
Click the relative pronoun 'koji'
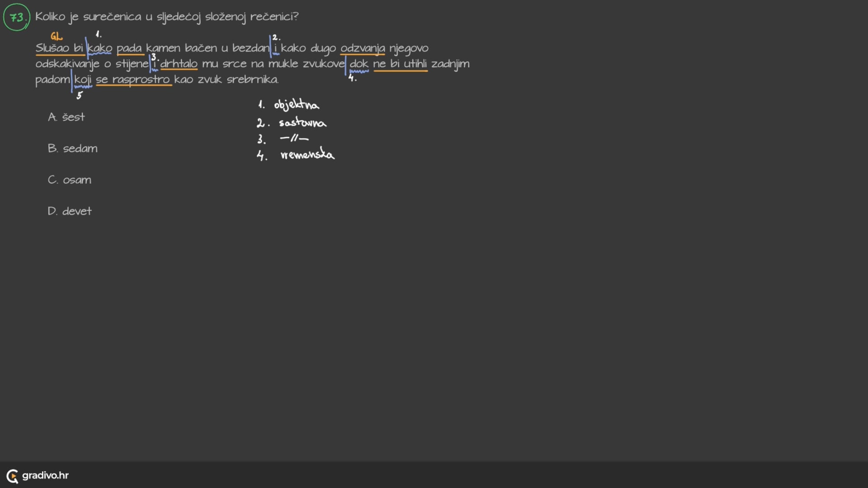click(x=83, y=80)
